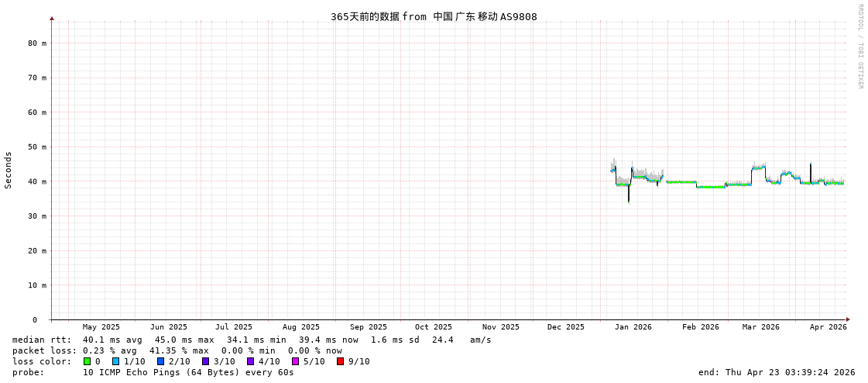The height and width of the screenshot is (383, 868).
Task: Click the Oct 2025 label on the time axis
Action: (433, 327)
